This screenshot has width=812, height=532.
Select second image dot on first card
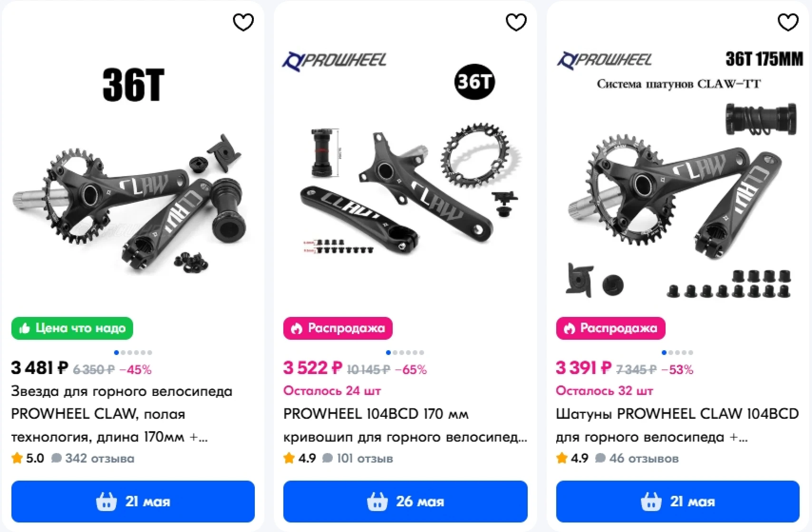click(123, 353)
